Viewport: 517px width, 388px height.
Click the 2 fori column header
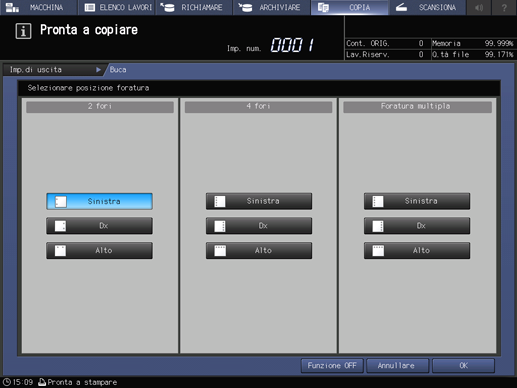(x=100, y=106)
